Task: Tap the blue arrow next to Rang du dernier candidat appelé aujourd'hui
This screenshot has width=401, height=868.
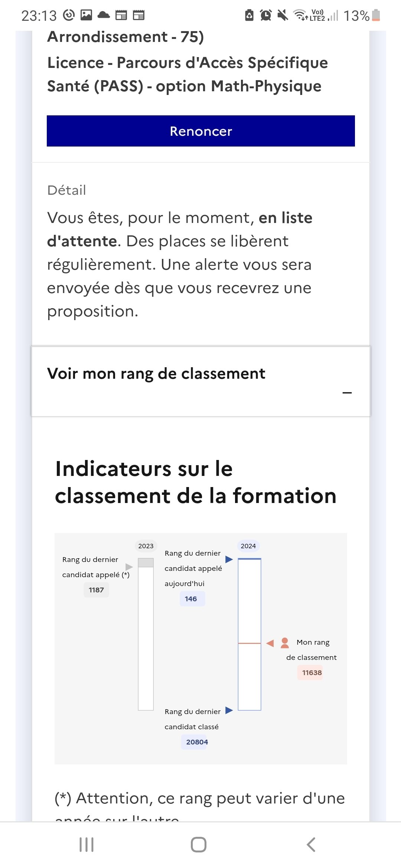Action: (x=229, y=559)
